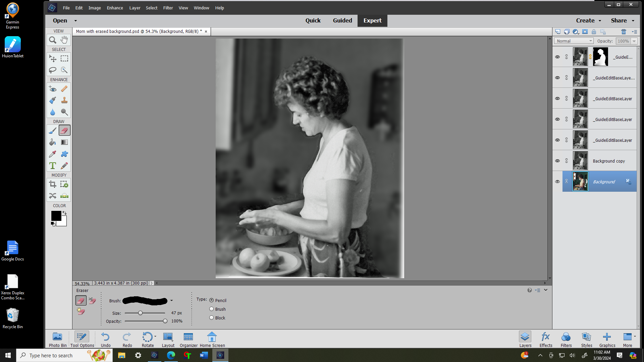
Task: Hide the Background copy layer
Action: tap(557, 161)
